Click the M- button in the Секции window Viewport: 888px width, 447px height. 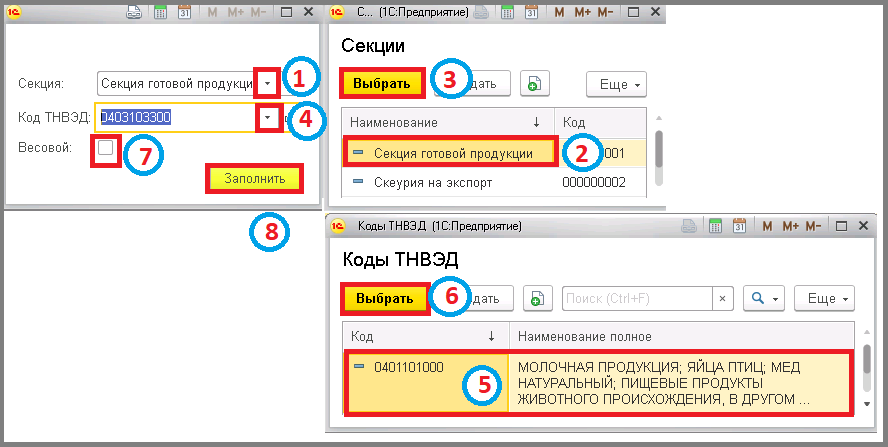[x=605, y=12]
